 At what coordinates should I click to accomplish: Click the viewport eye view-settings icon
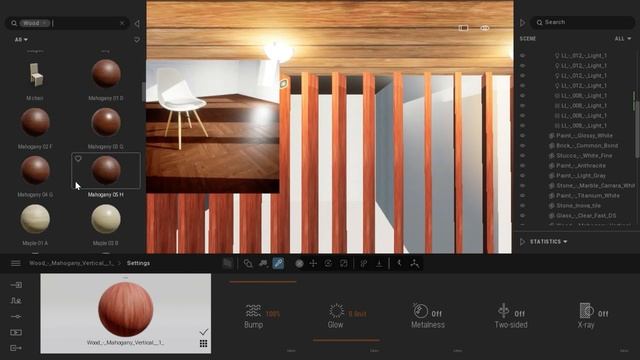pos(484,28)
